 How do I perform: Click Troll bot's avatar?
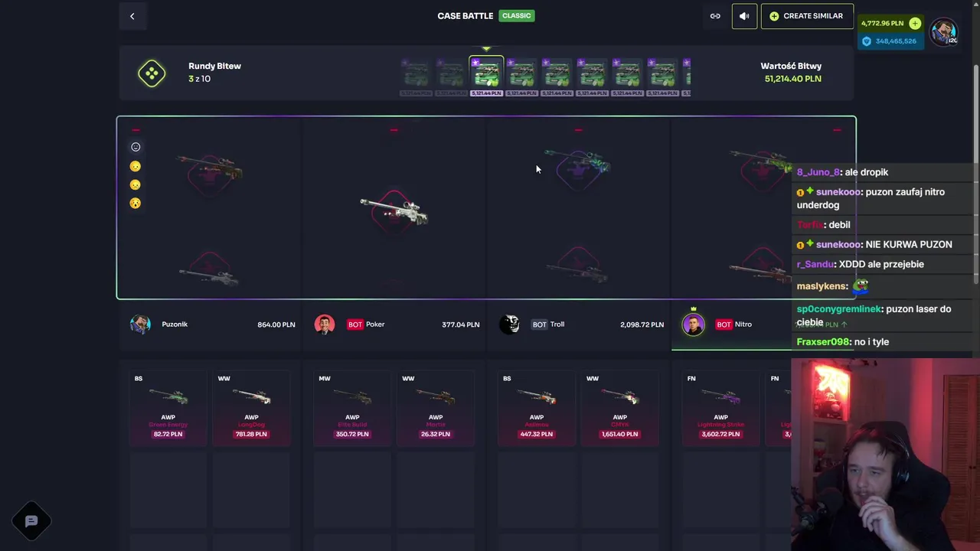pos(509,324)
